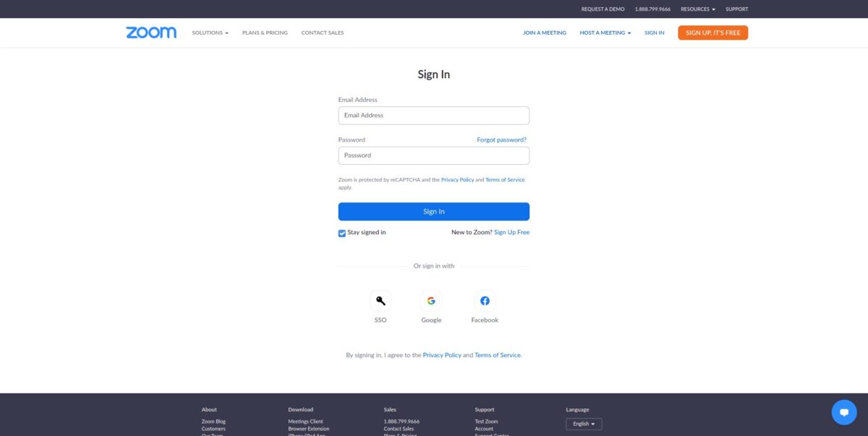Click the Facebook label under the icon
Screen dimensions: 868x436
click(x=485, y=320)
